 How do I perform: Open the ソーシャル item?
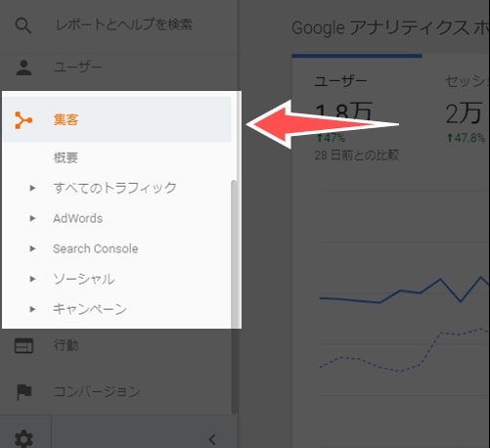(x=84, y=279)
